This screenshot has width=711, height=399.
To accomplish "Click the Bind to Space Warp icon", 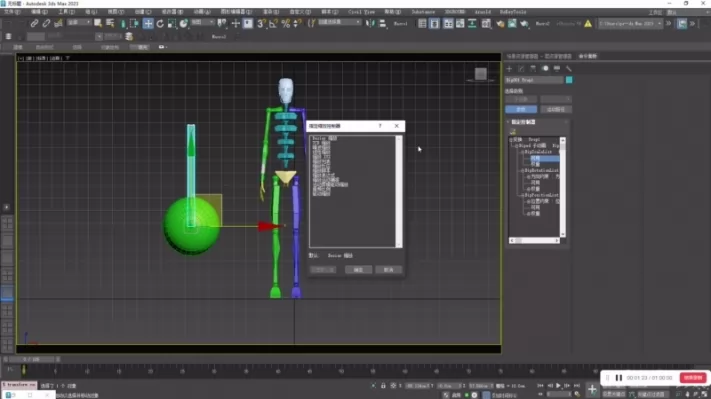I will [58, 23].
